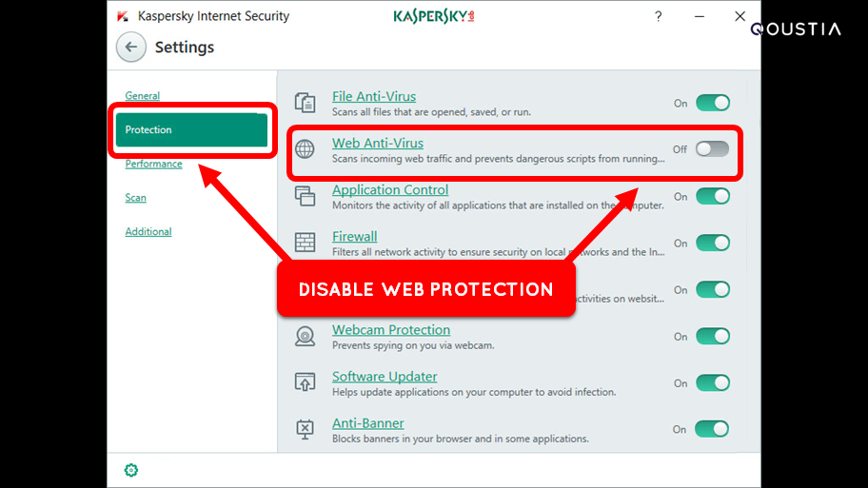Click the Web Anti-Virus globe icon

point(305,148)
